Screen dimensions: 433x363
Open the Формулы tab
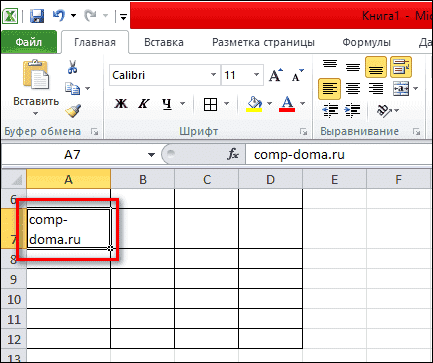(366, 42)
